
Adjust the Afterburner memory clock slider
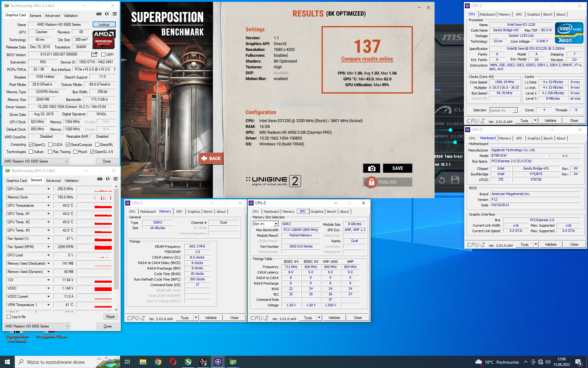coord(455,142)
